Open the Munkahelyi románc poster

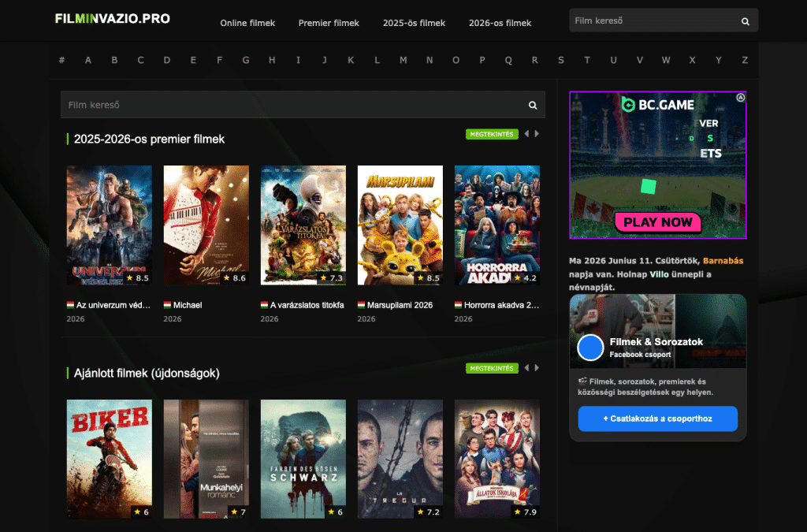(206, 459)
